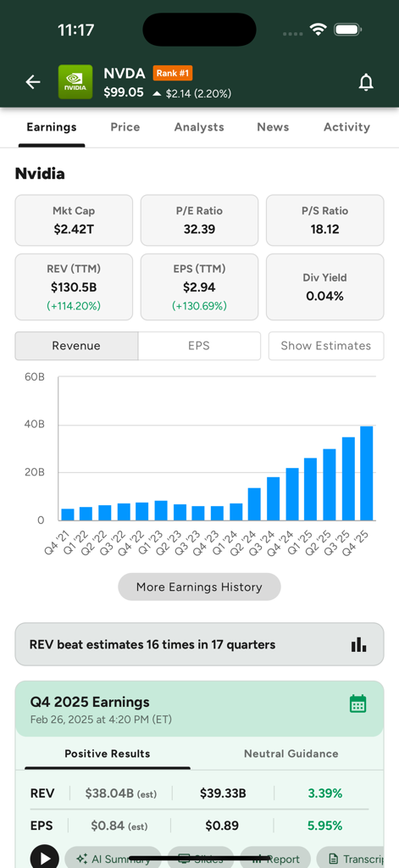Tap the bar chart icon in REV beat banner
Image resolution: width=399 pixels, height=868 pixels.
pos(358,644)
